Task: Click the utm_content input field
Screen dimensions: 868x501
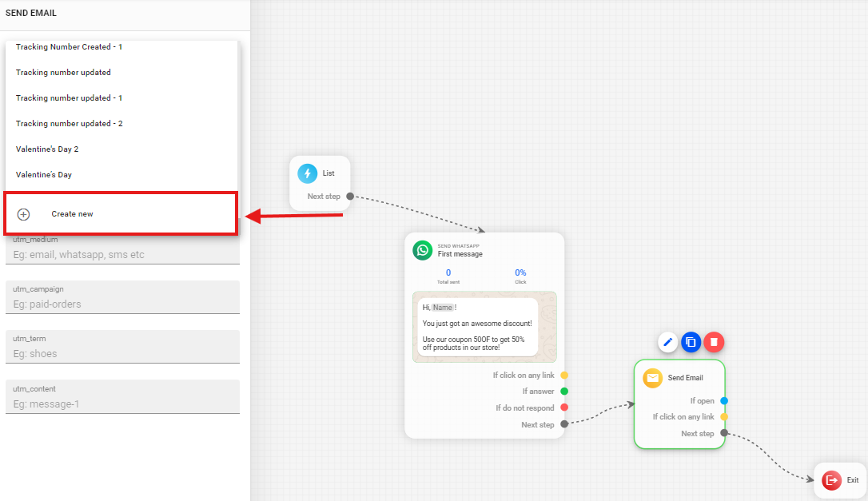Action: [122, 404]
